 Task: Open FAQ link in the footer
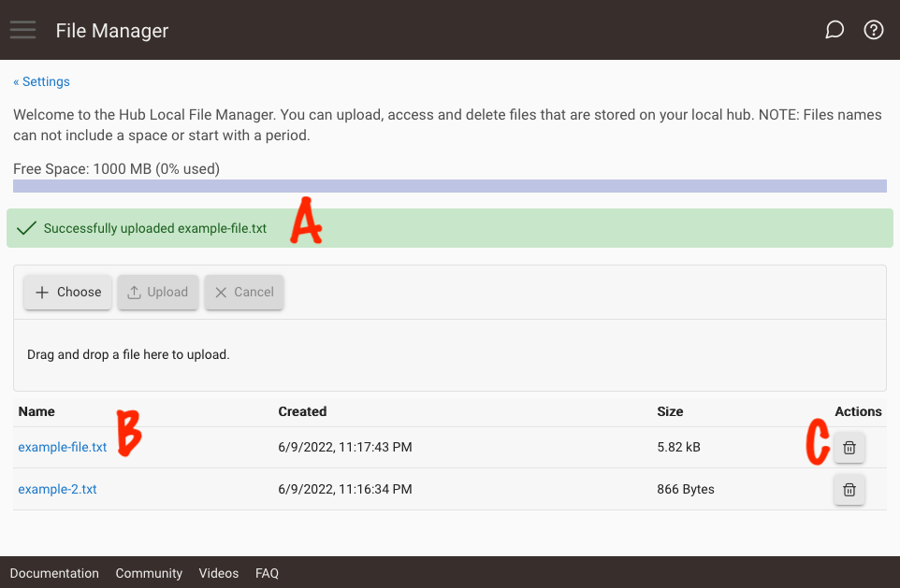(x=267, y=573)
